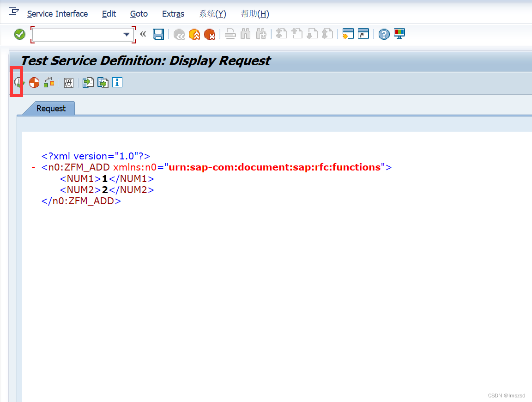Click the Generate Shortcut icon
The height and width of the screenshot is (402, 532).
[x=363, y=34]
